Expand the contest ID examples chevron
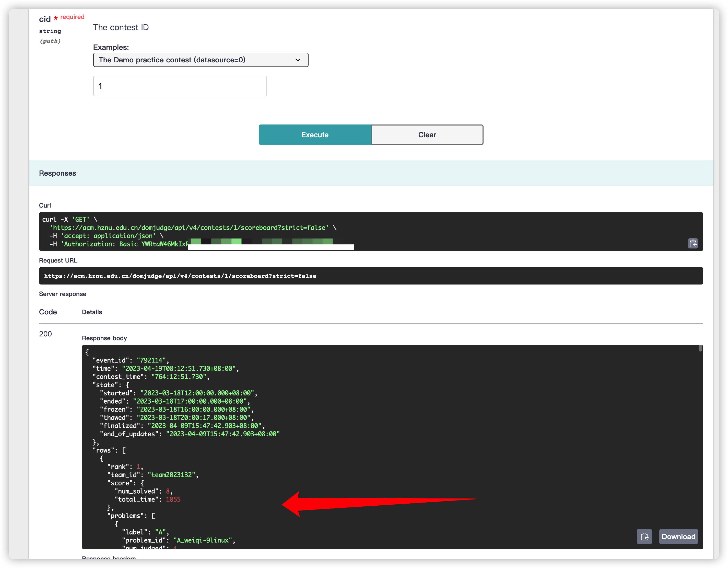Screen dimensions: 728x568 tap(297, 60)
